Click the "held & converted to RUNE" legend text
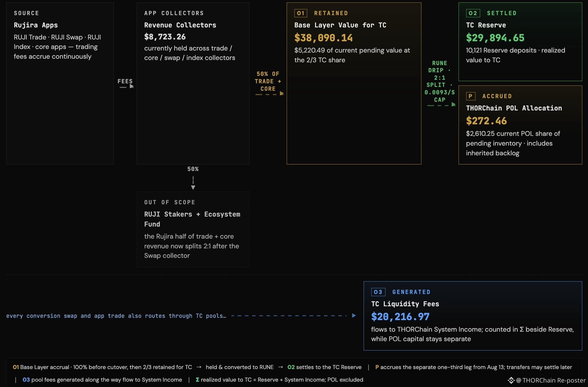The width and height of the screenshot is (588, 387). point(240,367)
